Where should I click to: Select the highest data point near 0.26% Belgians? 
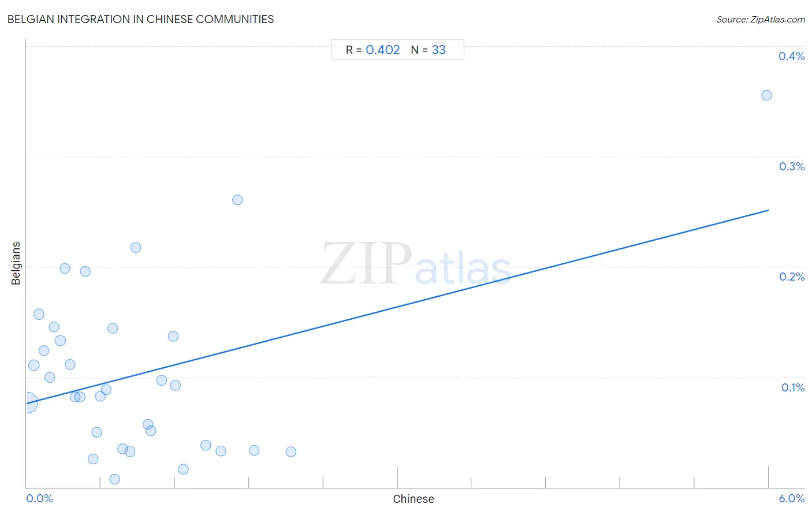pos(237,200)
